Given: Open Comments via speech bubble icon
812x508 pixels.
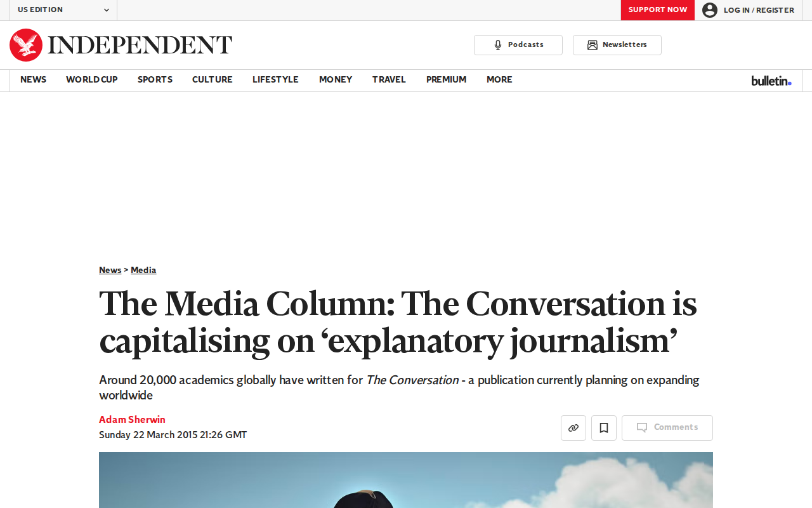Looking at the screenshot, I should [x=642, y=428].
